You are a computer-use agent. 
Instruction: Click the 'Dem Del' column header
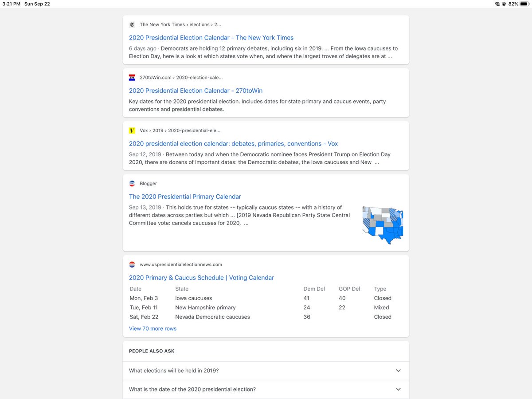click(x=314, y=289)
